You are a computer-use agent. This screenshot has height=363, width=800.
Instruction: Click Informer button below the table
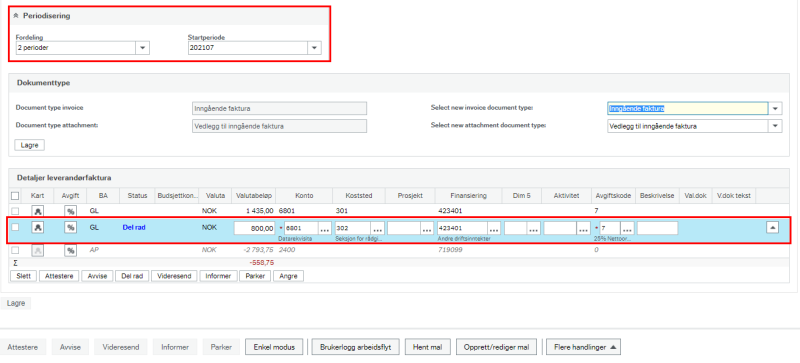218,276
